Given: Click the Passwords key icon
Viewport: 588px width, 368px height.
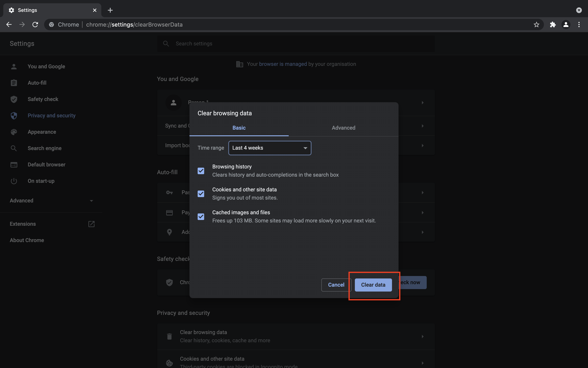Looking at the screenshot, I should tap(169, 193).
